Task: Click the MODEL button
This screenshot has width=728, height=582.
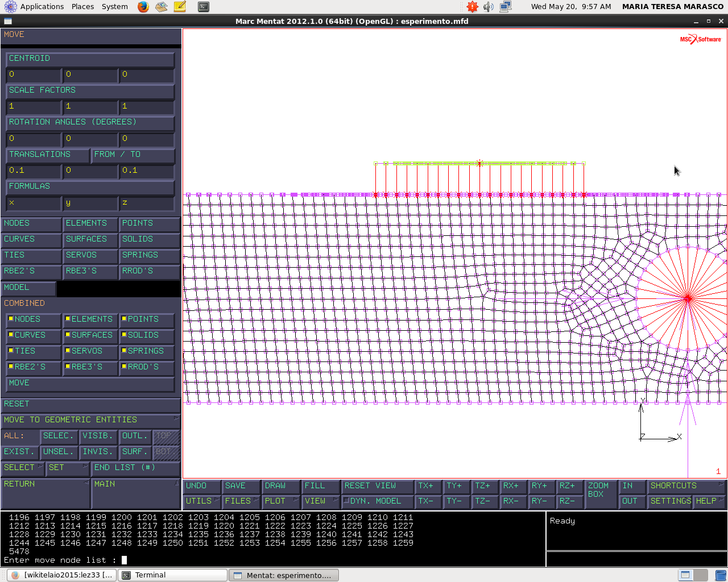Action: pyautogui.click(x=28, y=288)
